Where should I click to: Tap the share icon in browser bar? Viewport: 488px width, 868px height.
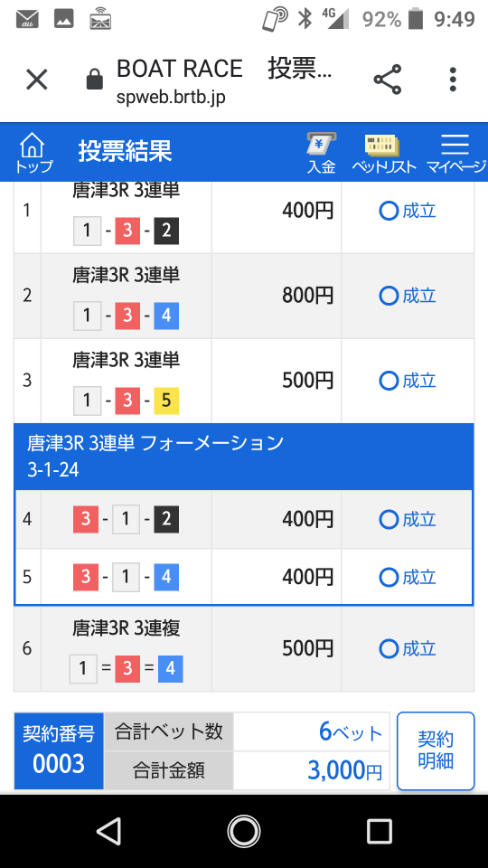coord(388,80)
